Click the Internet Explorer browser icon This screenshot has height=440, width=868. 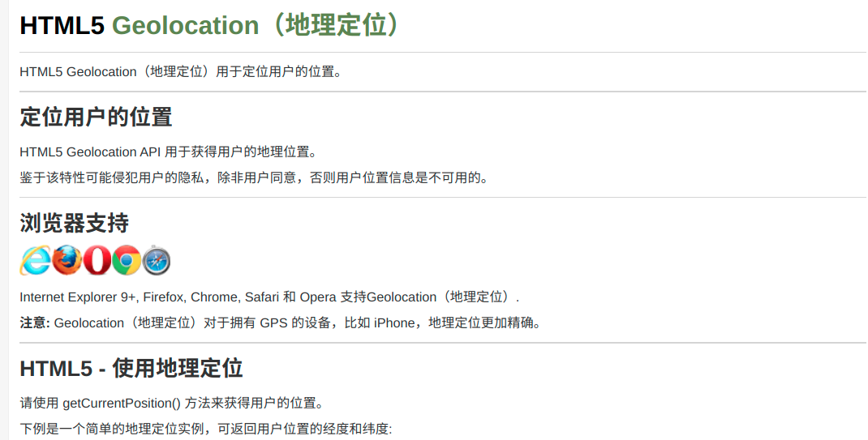click(x=36, y=260)
